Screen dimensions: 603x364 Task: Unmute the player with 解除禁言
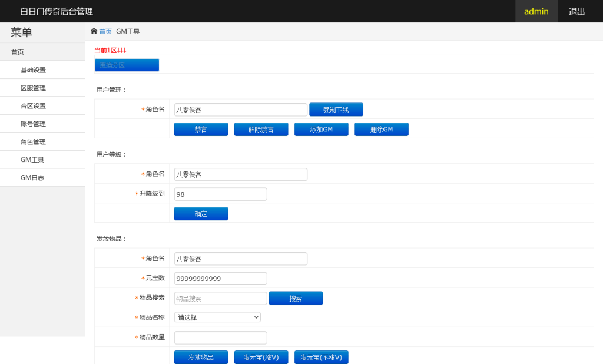click(x=261, y=129)
